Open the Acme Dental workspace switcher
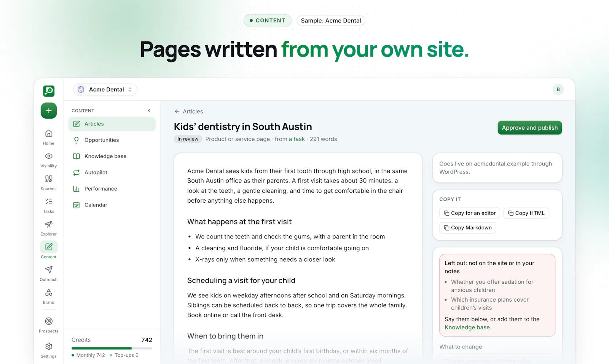The width and height of the screenshot is (609, 364). click(105, 89)
